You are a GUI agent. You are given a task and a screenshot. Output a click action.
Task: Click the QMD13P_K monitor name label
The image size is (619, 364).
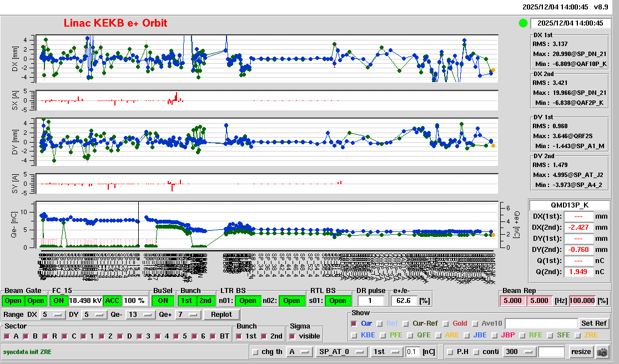click(x=570, y=205)
